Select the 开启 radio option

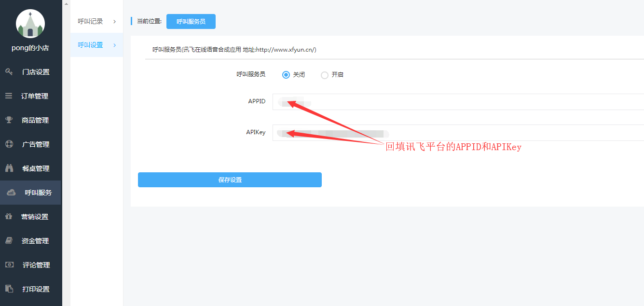click(x=325, y=75)
